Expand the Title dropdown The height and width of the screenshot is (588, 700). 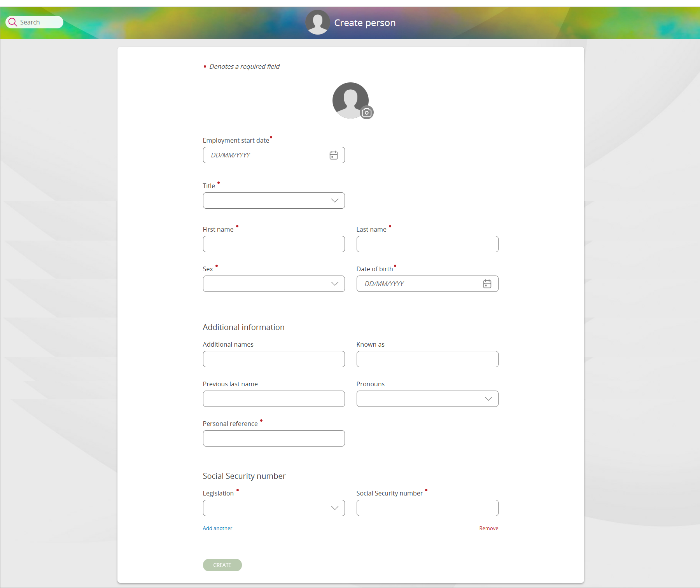pyautogui.click(x=274, y=201)
